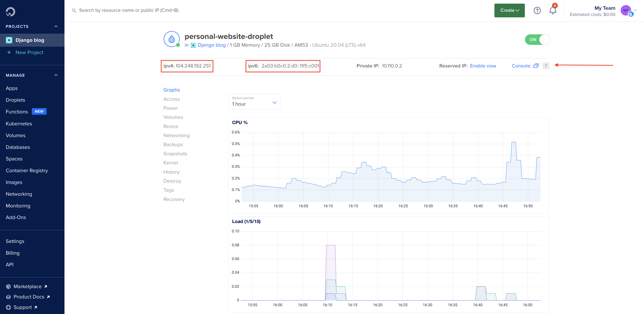Image resolution: width=644 pixels, height=314 pixels.
Task: Open the Destroy tab
Action: pyautogui.click(x=172, y=181)
